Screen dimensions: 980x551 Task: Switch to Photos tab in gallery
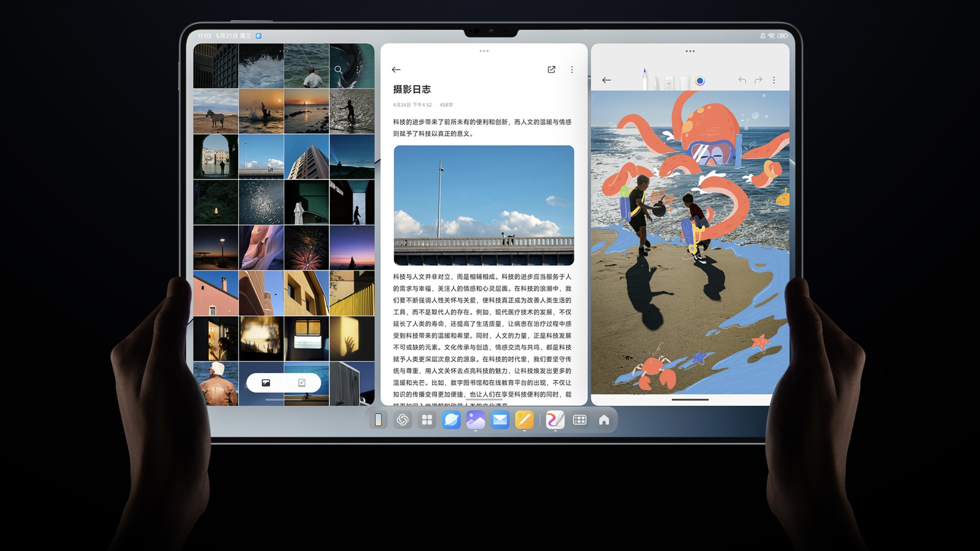click(x=266, y=383)
